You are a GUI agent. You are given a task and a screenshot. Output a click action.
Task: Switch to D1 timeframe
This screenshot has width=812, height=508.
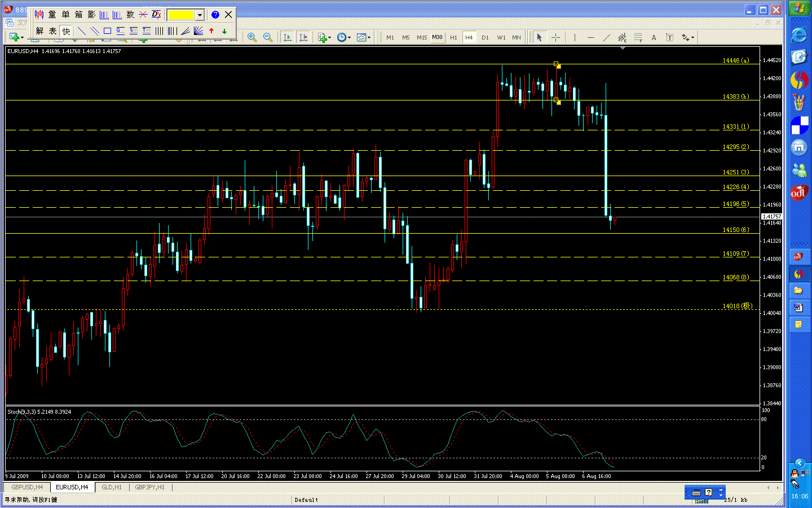[x=485, y=37]
